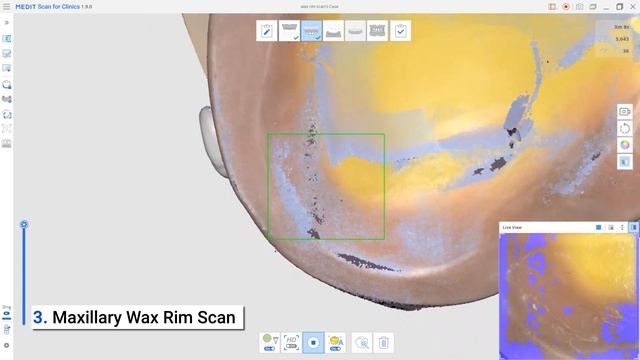640x360 pixels.
Task: Open the hamburger menu beside MEDIT title
Action: point(7,7)
